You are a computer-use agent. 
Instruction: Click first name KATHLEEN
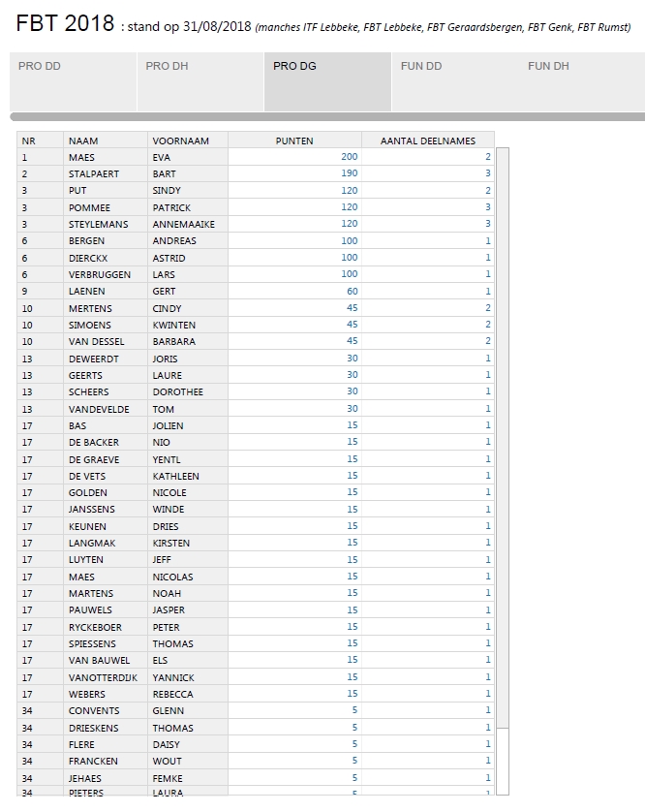pyautogui.click(x=175, y=476)
